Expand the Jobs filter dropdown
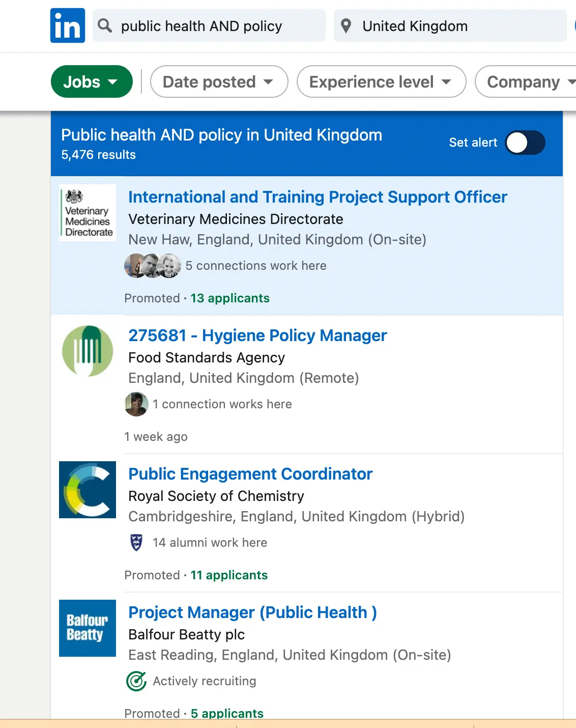The height and width of the screenshot is (728, 576). [92, 81]
